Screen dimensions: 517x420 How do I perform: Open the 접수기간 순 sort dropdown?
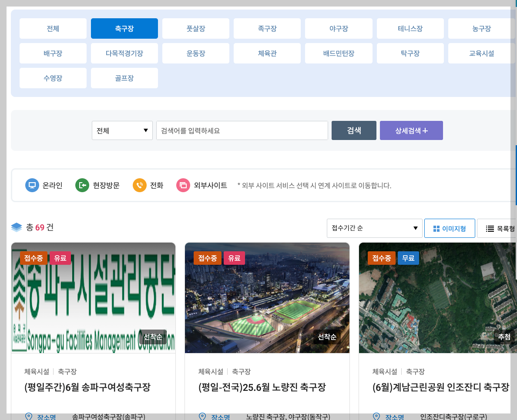tap(374, 228)
